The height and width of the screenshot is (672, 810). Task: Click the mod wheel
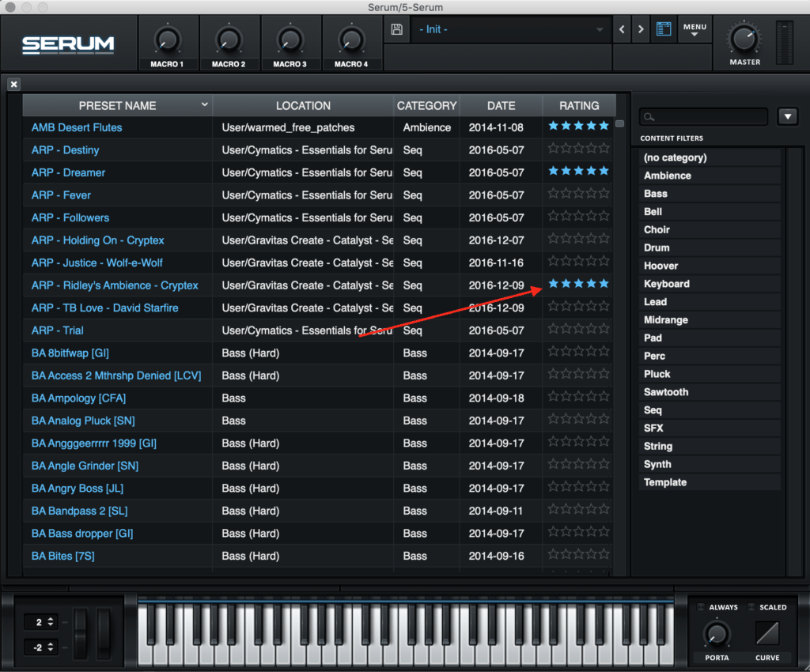[104, 633]
